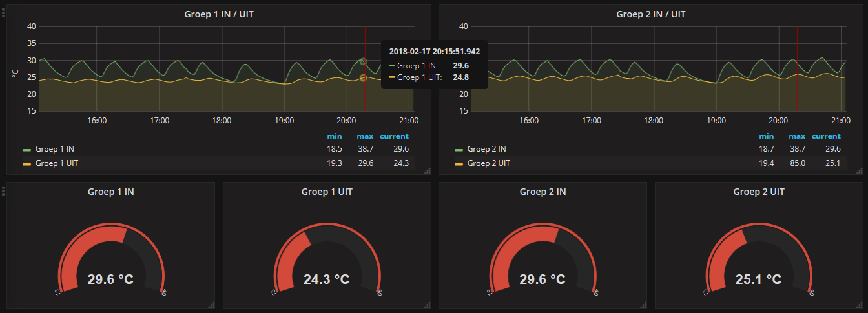Click the 18.7 min value for Groep 2 IN

[767, 149]
